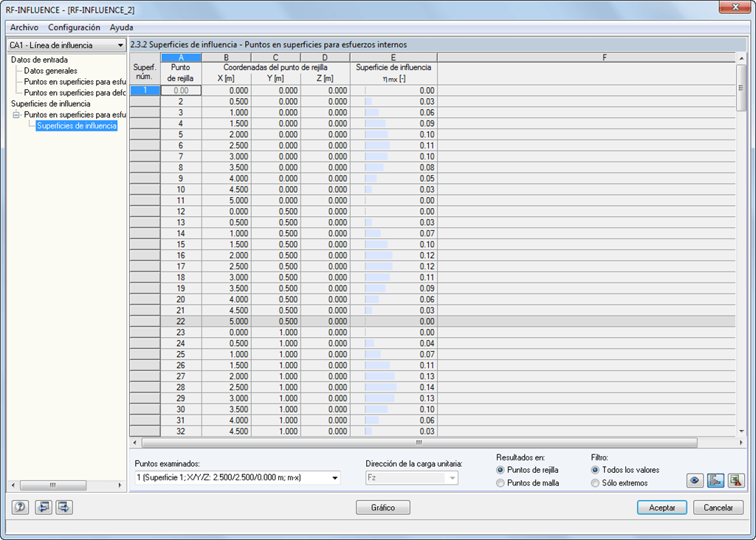Go to the previous input window
This screenshot has height=540, width=756.
tap(44, 507)
